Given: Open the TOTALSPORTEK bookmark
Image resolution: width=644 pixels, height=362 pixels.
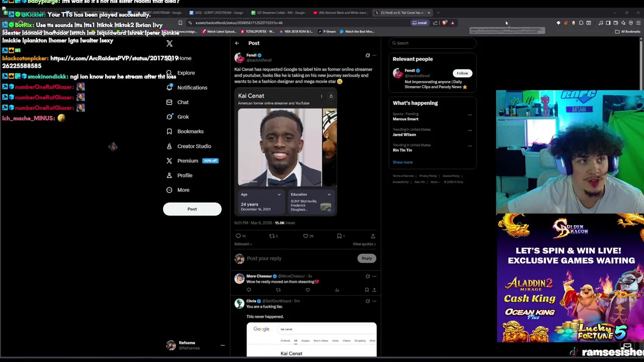Looking at the screenshot, I should pyautogui.click(x=258, y=32).
